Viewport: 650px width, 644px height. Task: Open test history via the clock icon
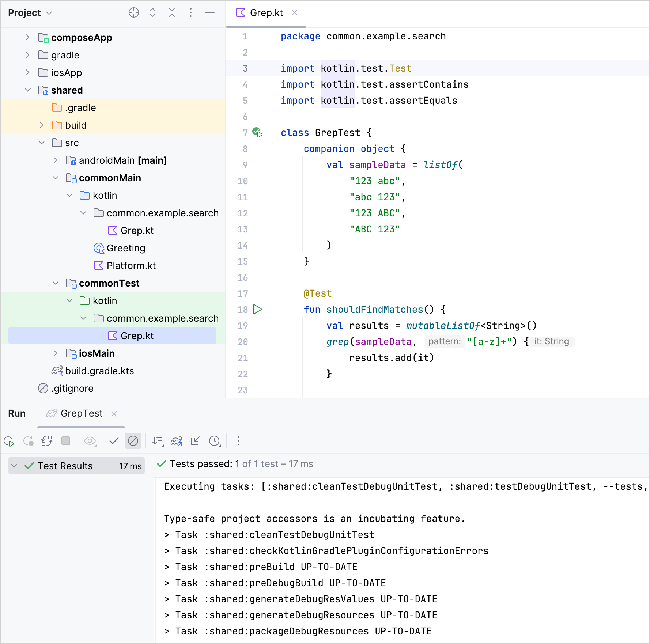215,441
